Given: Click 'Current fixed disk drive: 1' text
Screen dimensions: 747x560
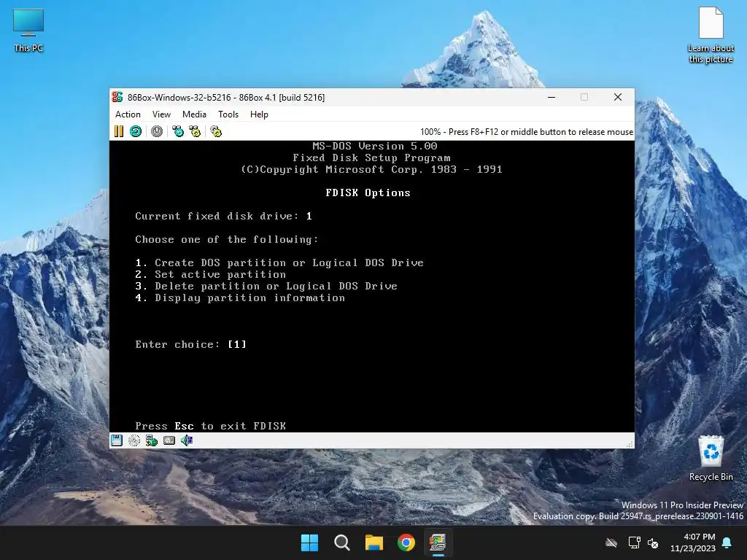Looking at the screenshot, I should click(223, 216).
